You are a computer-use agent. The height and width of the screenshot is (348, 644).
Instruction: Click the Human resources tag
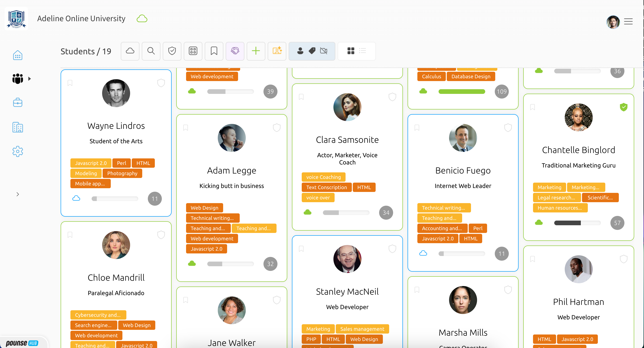point(560,208)
